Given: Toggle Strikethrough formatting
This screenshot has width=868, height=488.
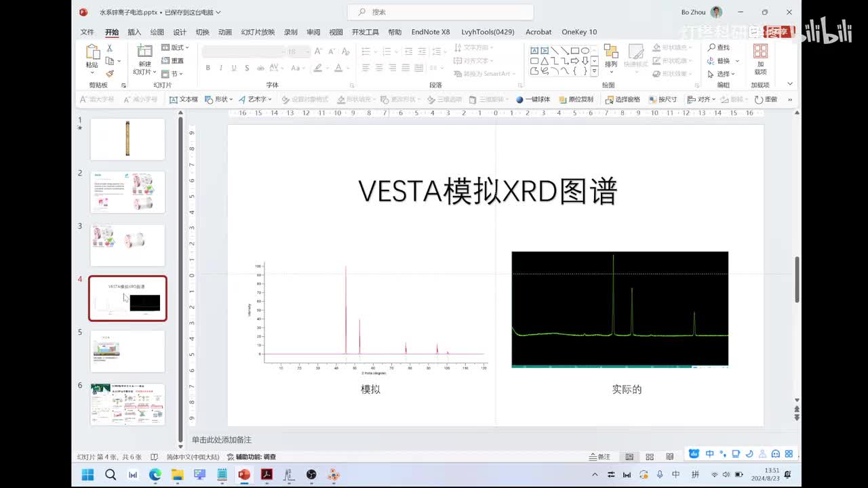Looking at the screenshot, I should point(260,68).
